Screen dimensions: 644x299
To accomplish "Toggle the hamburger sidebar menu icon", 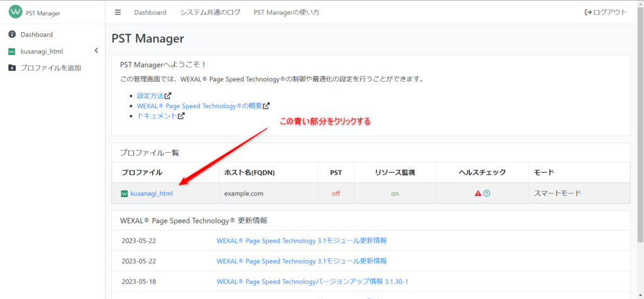I will (x=118, y=13).
